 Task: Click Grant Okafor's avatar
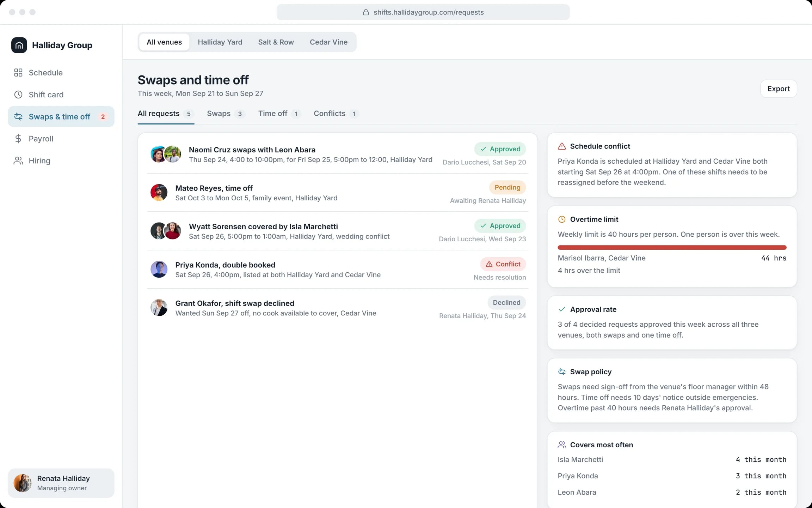click(159, 308)
